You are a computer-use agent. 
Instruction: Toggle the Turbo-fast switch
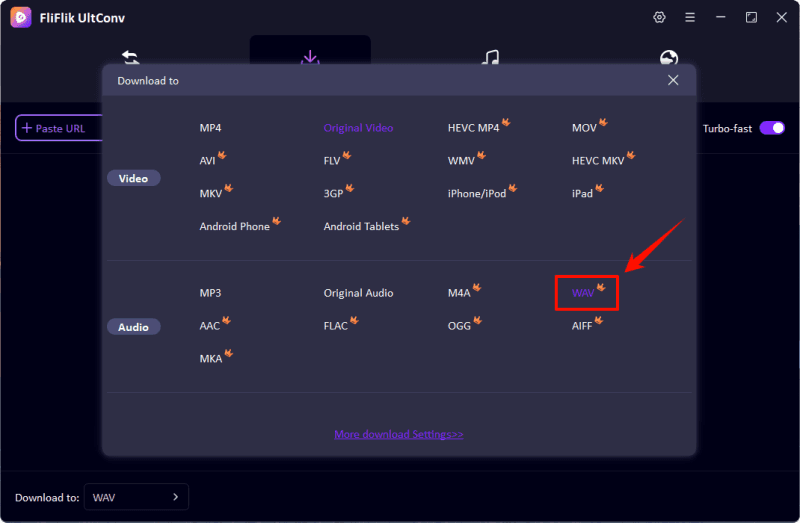click(x=772, y=128)
